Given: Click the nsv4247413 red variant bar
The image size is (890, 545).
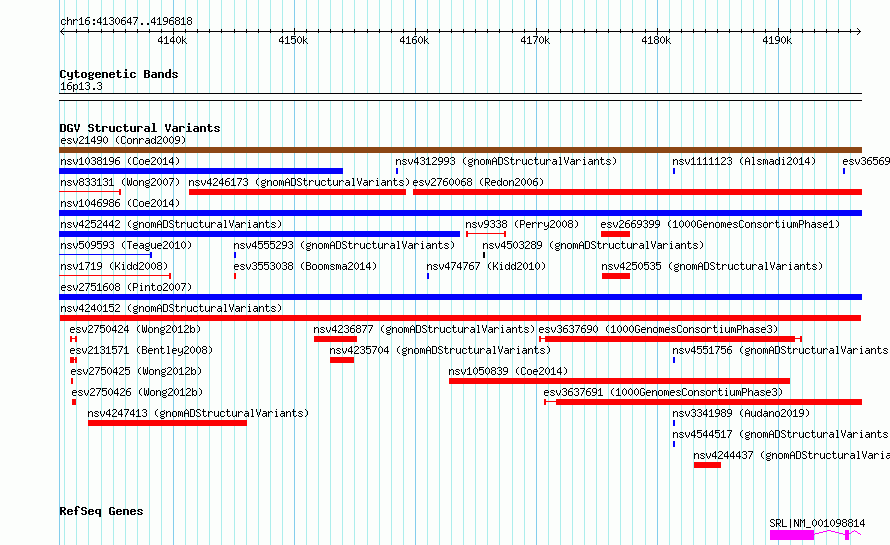Looking at the screenshot, I should pyautogui.click(x=167, y=423).
